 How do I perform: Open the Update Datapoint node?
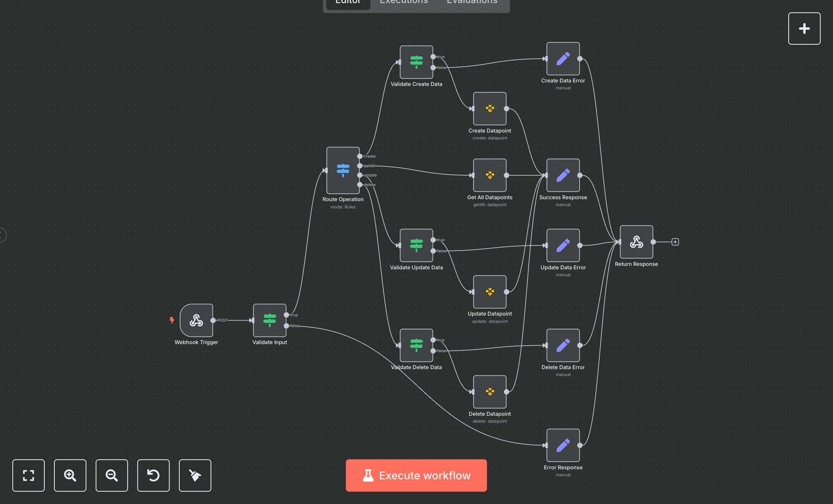coord(489,292)
